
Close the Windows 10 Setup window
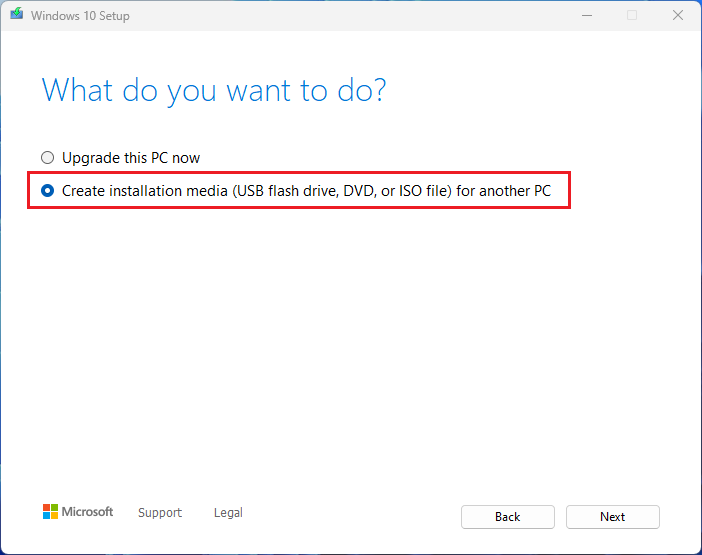point(677,16)
